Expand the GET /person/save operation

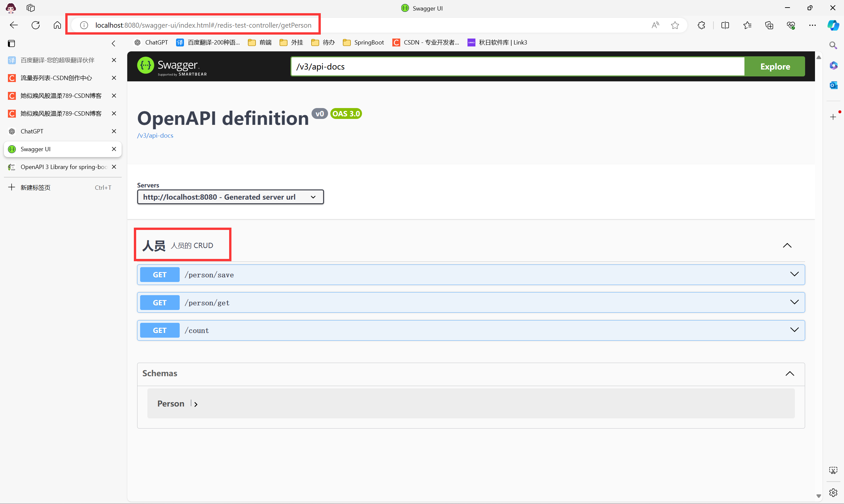pyautogui.click(x=471, y=275)
